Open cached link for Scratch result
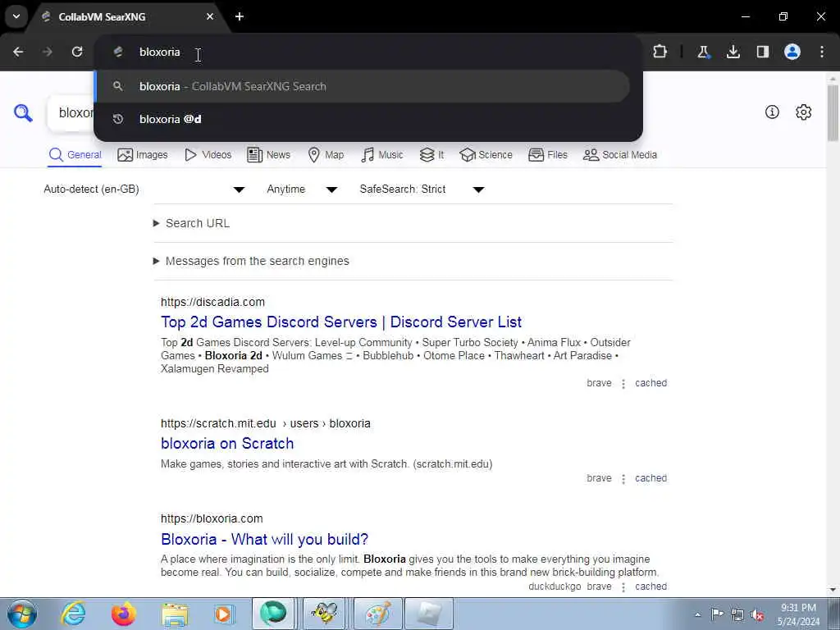This screenshot has width=840, height=630. [x=651, y=478]
